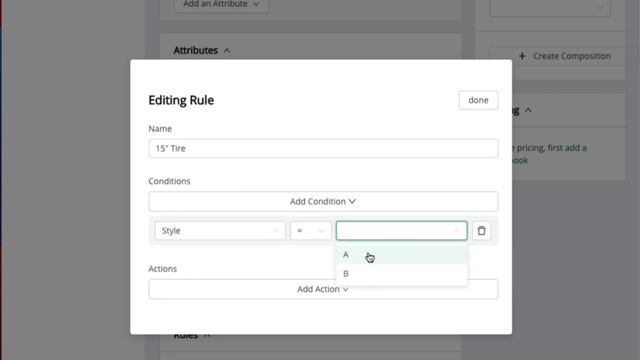
Task: Click the plus icon next to Create Composition
Action: [522, 56]
